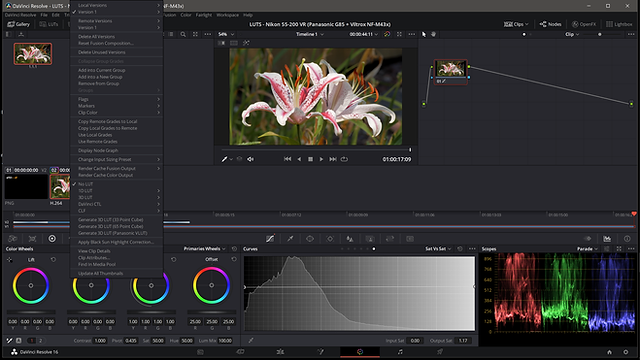Pick black point with Lift crosshair

click(9, 260)
